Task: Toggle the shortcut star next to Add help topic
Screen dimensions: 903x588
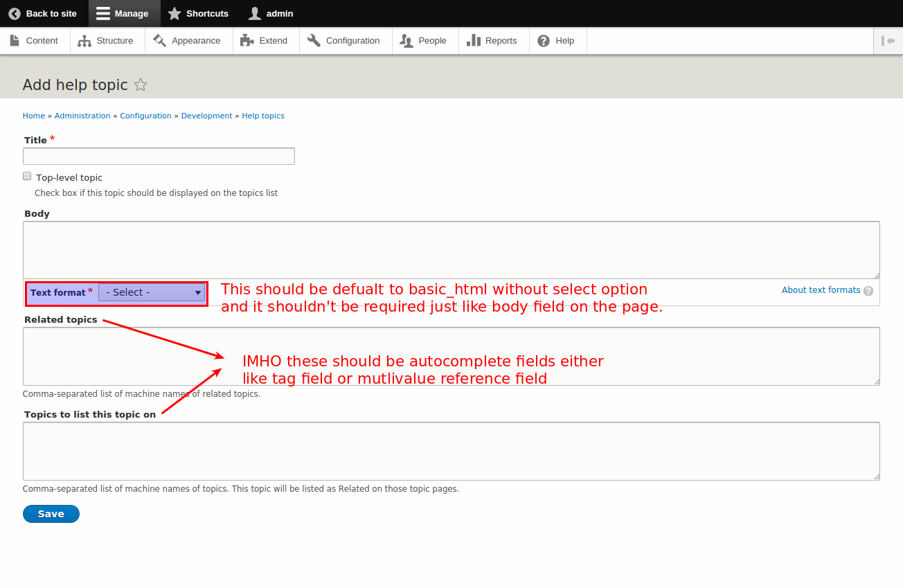Action: 141,84
